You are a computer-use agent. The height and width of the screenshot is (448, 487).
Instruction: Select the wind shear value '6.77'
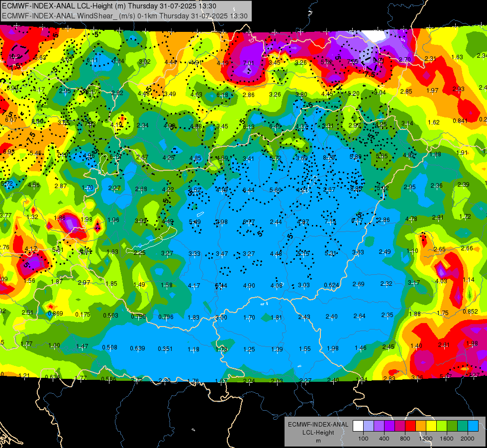248,222
